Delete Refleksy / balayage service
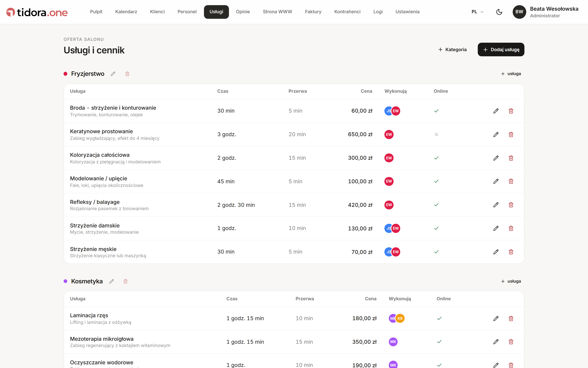This screenshot has height=368, width=588. (x=511, y=205)
